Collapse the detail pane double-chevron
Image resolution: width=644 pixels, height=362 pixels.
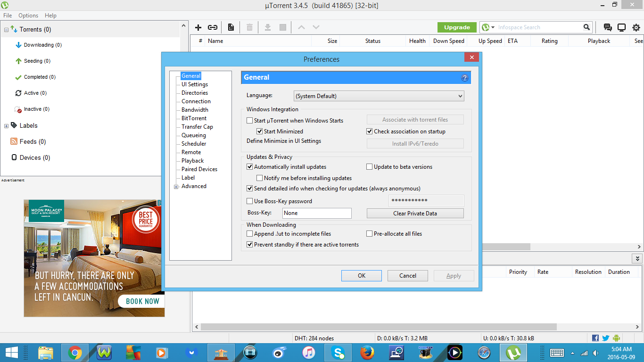637,258
